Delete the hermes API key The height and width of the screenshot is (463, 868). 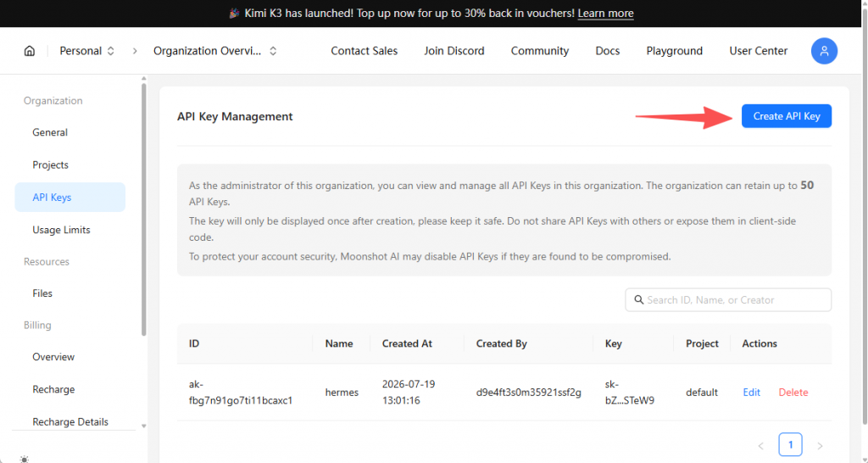(793, 392)
